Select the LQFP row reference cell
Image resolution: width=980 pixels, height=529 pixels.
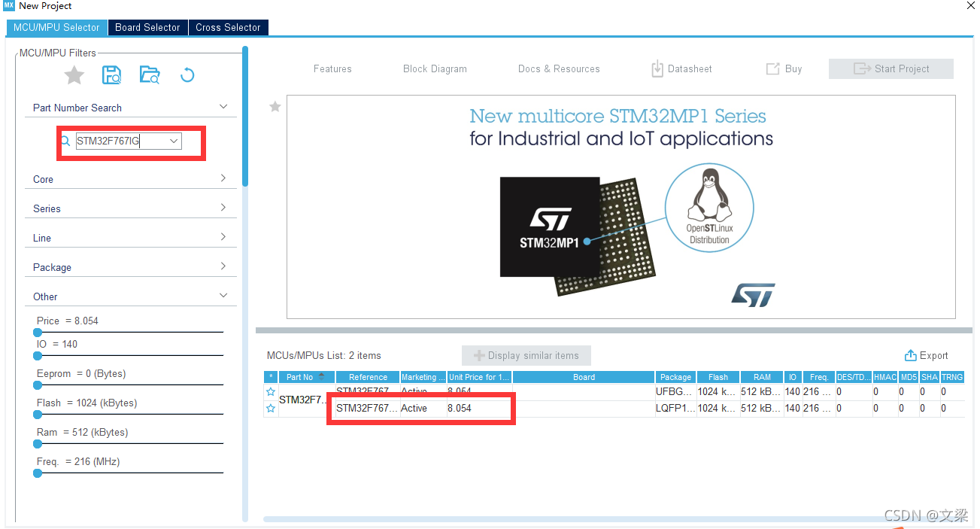coord(367,408)
